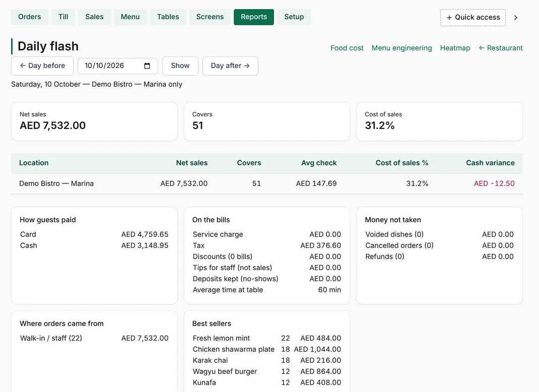Click the chevron arrow next to Quick access

[516, 18]
